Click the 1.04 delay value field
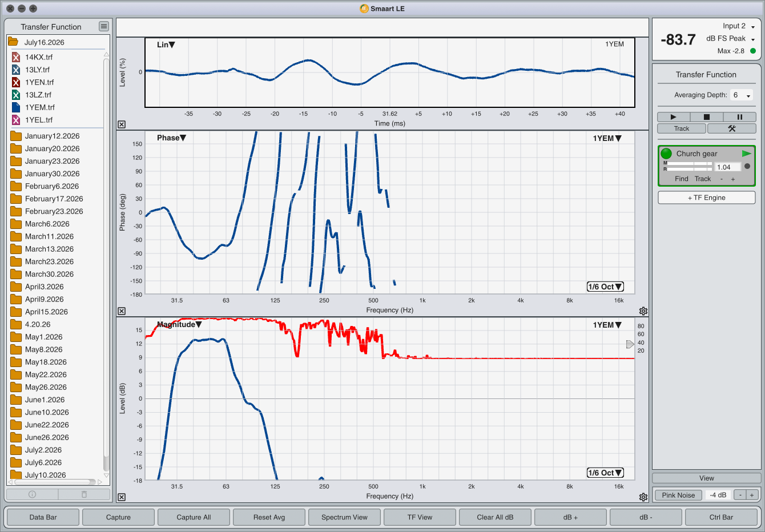This screenshot has width=765, height=532. [x=728, y=167]
